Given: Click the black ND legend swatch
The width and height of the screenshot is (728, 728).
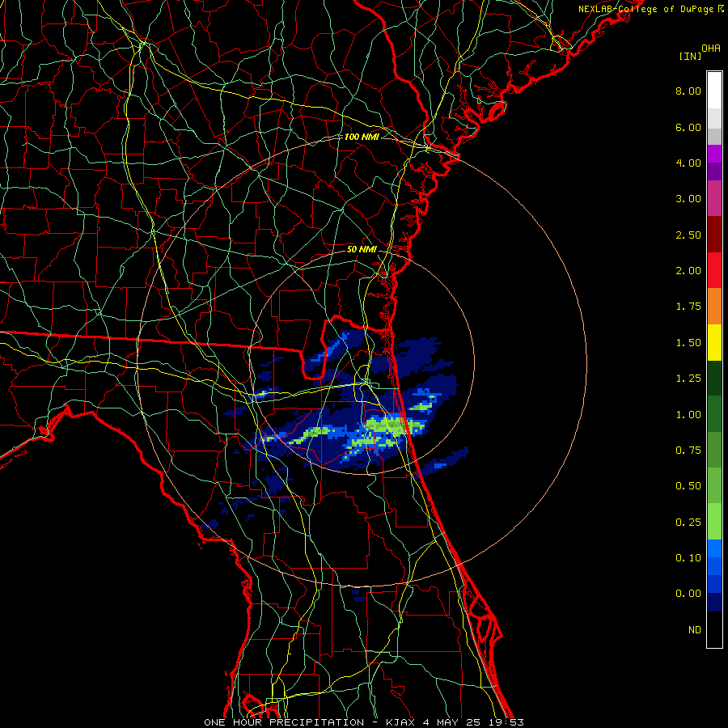Looking at the screenshot, I should (714, 629).
